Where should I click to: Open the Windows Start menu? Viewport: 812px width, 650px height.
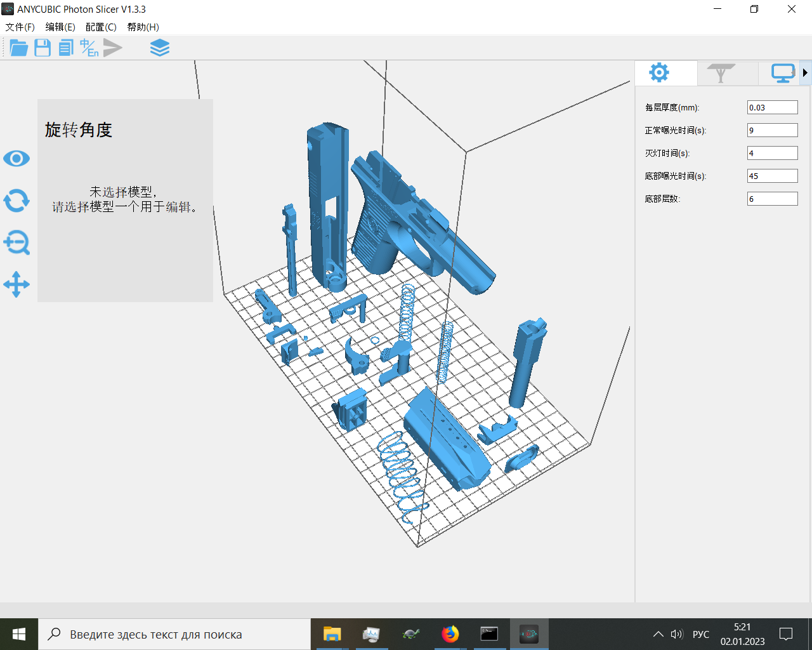click(19, 634)
